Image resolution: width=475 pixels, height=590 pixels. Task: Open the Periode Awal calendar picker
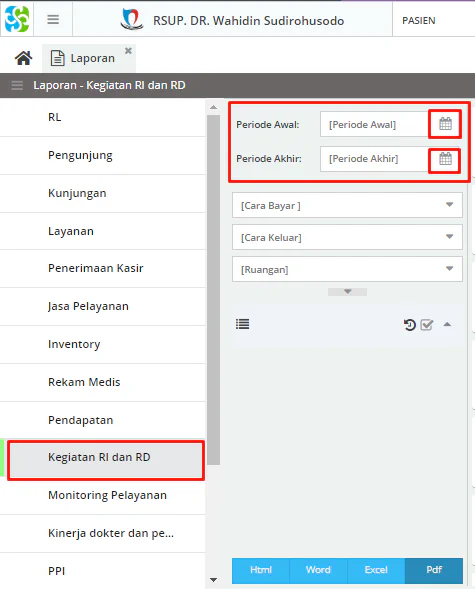445,124
